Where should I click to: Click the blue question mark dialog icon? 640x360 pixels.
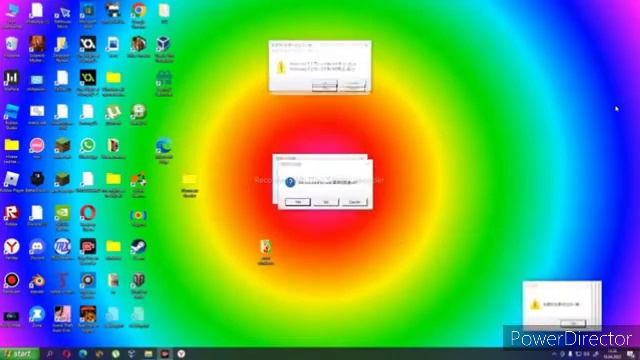point(290,182)
